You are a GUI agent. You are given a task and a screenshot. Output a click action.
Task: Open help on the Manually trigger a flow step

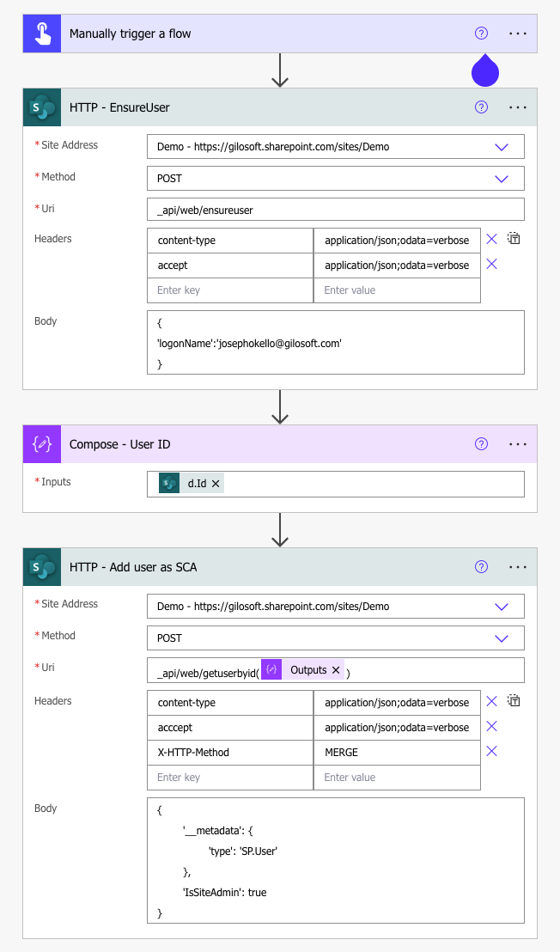(x=481, y=33)
